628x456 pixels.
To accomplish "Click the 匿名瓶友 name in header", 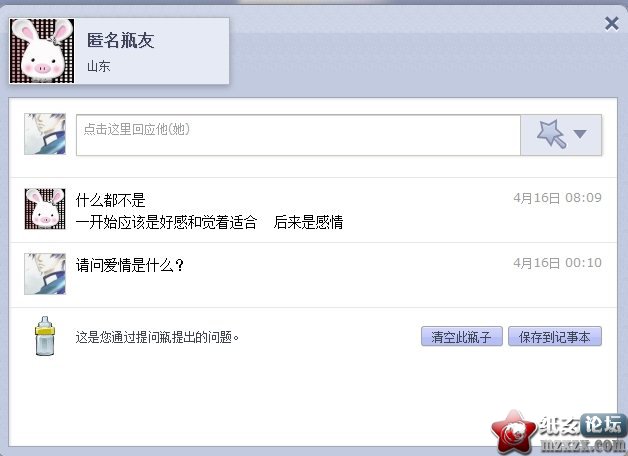I will coord(121,40).
